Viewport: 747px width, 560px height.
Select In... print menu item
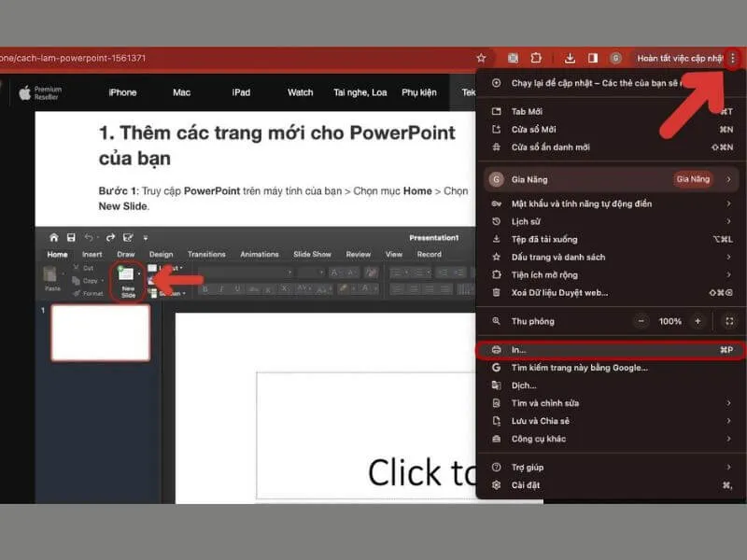612,350
